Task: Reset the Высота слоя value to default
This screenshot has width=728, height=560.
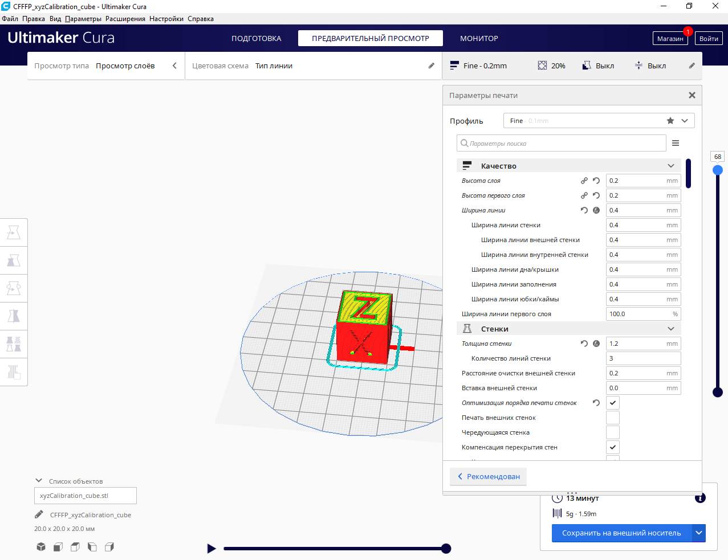Action: (596, 181)
